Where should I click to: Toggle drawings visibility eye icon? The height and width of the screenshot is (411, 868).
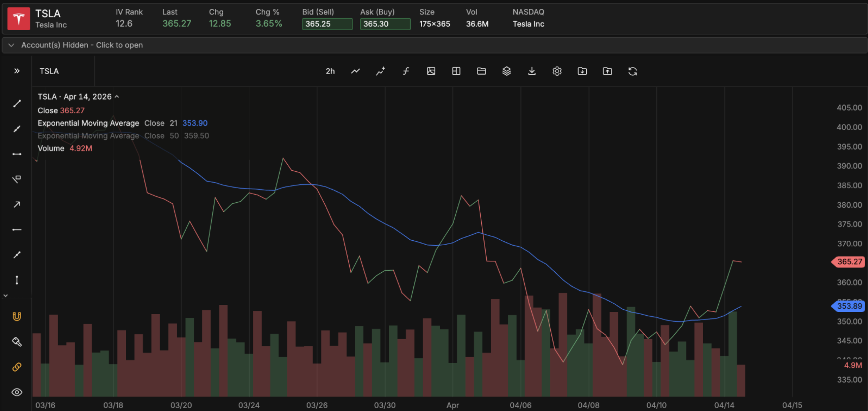(x=17, y=392)
